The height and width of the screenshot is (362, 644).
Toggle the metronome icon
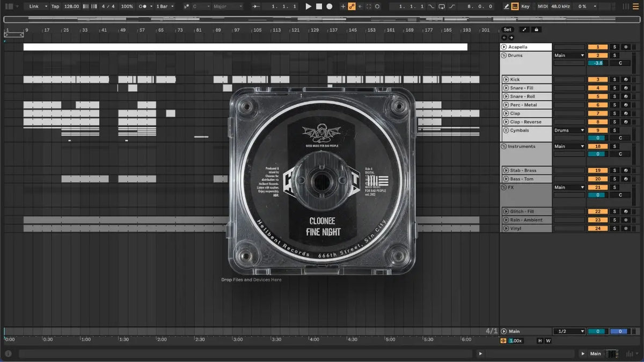coord(144,6)
